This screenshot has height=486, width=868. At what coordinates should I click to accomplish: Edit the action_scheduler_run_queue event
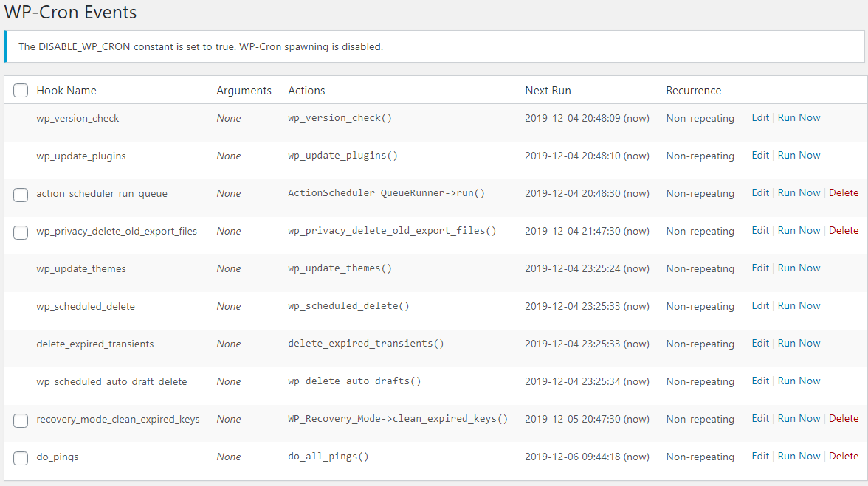(x=760, y=193)
